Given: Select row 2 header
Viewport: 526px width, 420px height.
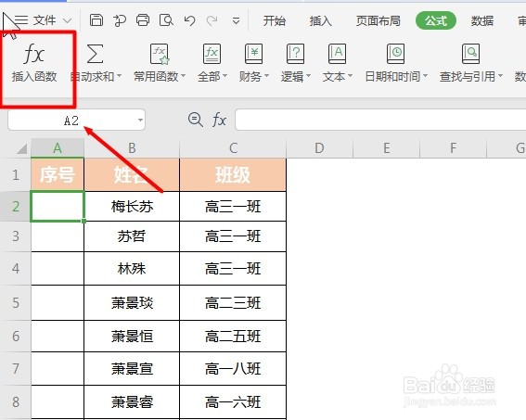Looking at the screenshot, I should tap(16, 207).
